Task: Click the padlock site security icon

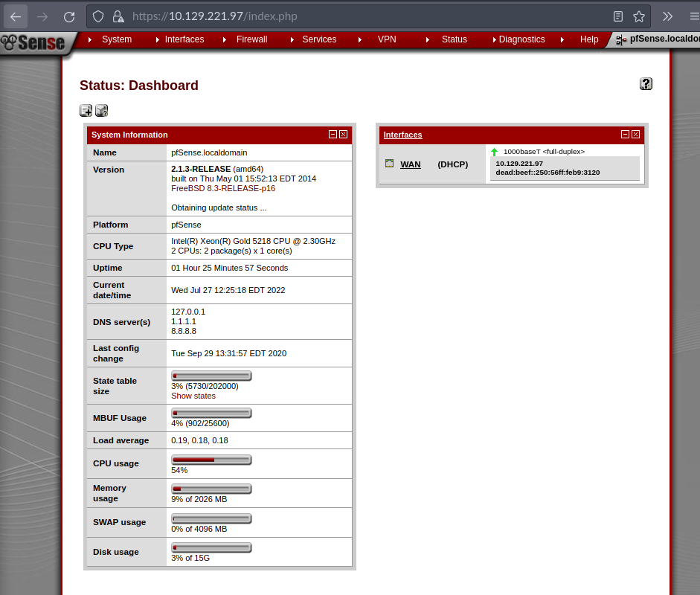Action: (x=118, y=16)
